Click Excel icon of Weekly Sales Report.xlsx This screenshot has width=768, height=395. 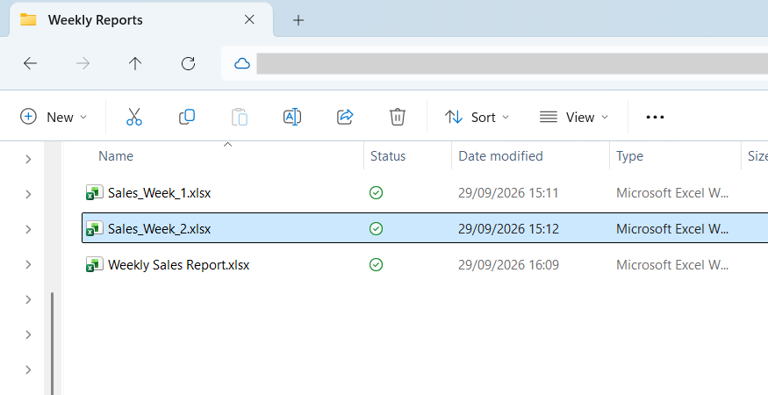click(95, 265)
